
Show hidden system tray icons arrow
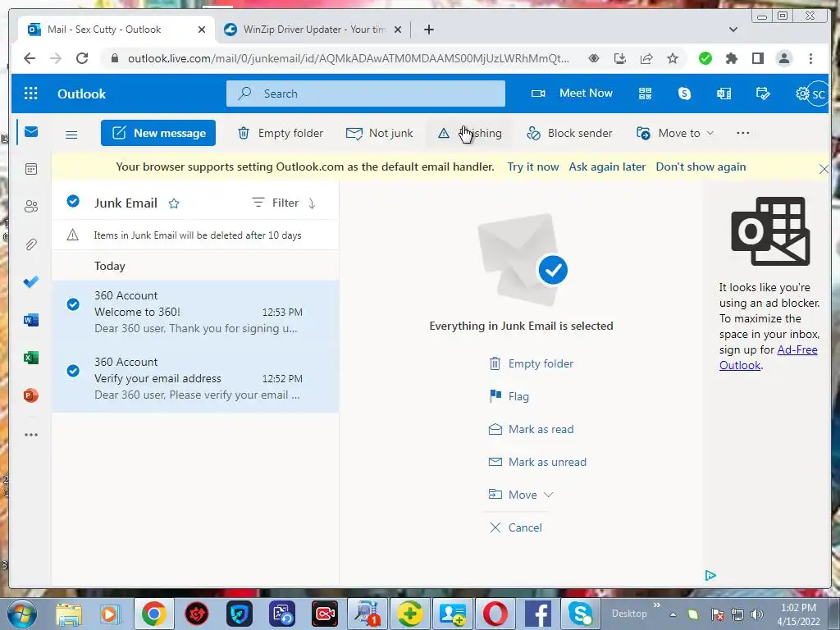pyautogui.click(x=673, y=614)
